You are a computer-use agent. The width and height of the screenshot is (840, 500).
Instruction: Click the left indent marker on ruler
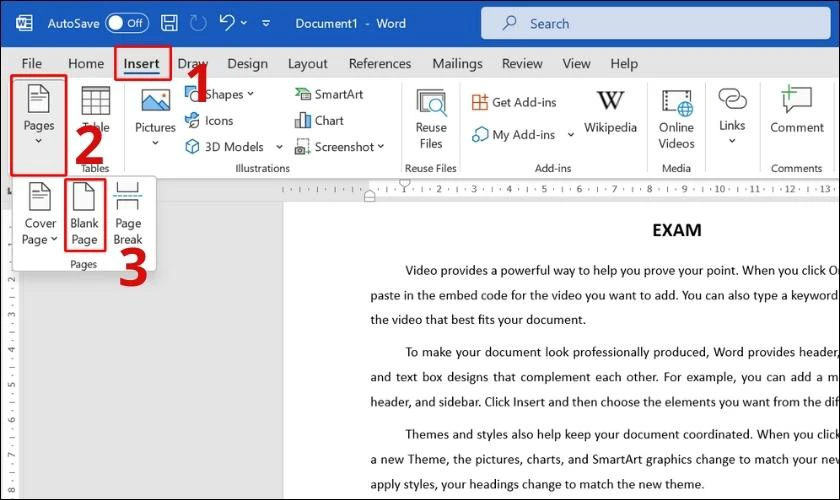(x=369, y=196)
